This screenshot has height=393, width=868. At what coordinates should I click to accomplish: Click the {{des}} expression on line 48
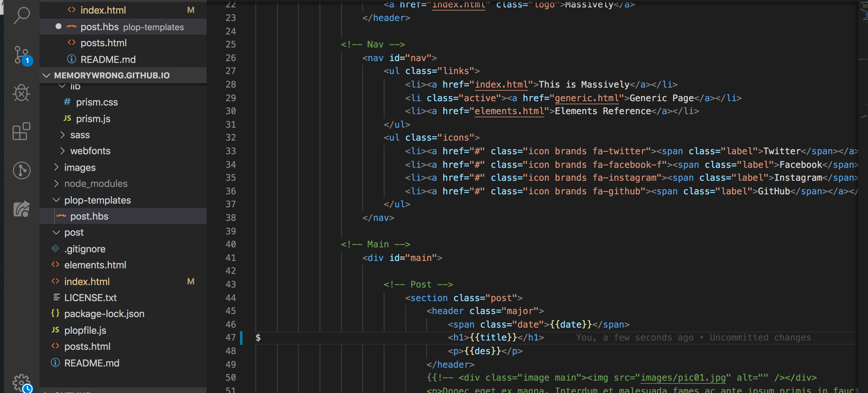pyautogui.click(x=482, y=351)
